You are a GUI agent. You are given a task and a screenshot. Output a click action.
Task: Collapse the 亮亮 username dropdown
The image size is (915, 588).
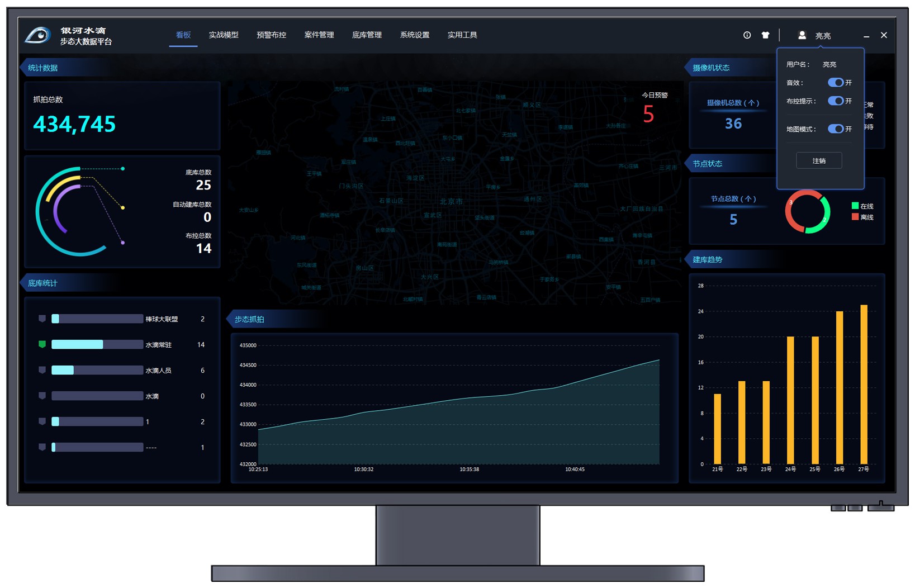pyautogui.click(x=822, y=36)
